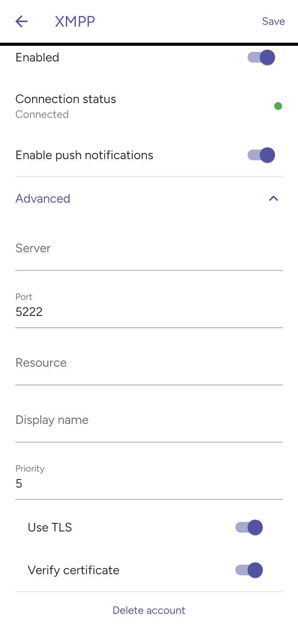The width and height of the screenshot is (298, 644).
Task: Turn off Use TLS switch
Action: (x=249, y=528)
